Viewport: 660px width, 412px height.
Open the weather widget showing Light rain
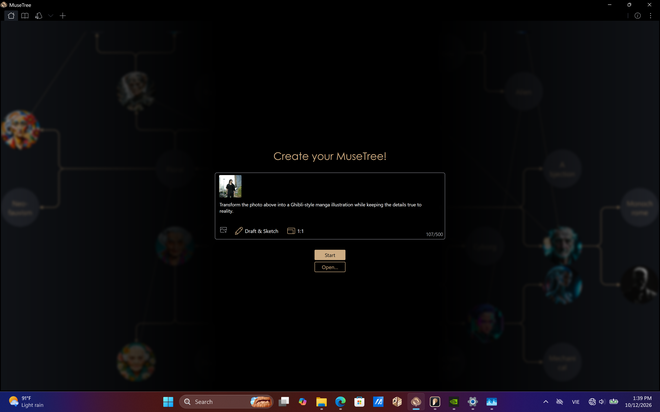coord(26,401)
